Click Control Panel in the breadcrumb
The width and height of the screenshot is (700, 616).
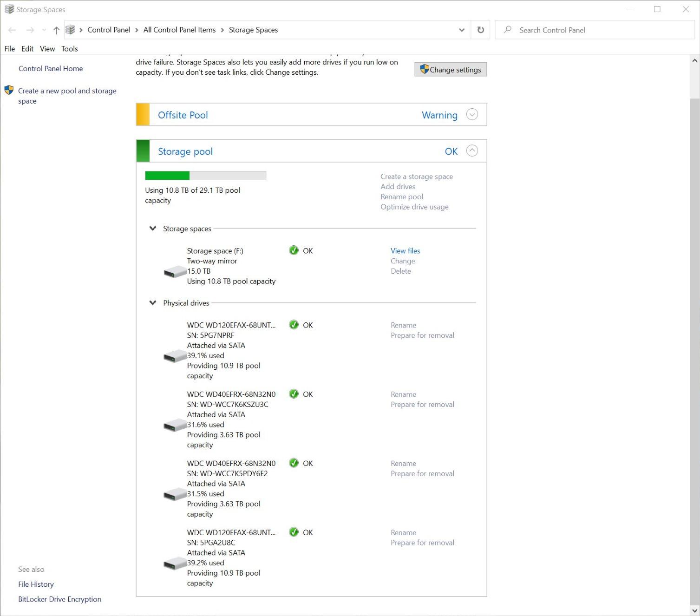click(109, 30)
